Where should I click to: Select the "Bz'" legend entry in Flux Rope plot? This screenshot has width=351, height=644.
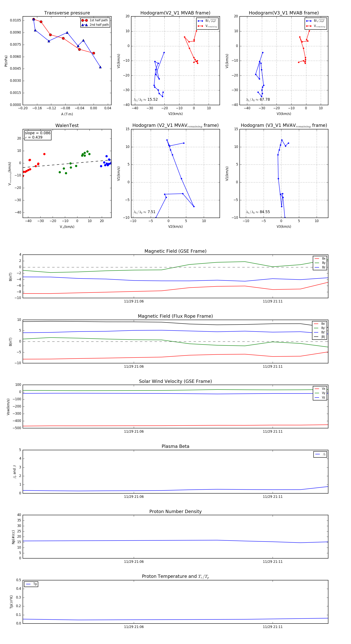320,332
